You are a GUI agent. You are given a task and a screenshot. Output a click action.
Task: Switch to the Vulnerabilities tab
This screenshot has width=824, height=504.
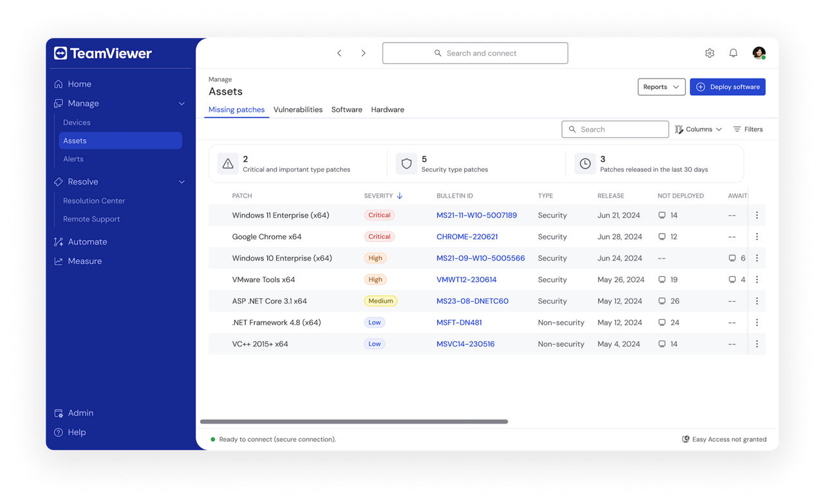[298, 109]
